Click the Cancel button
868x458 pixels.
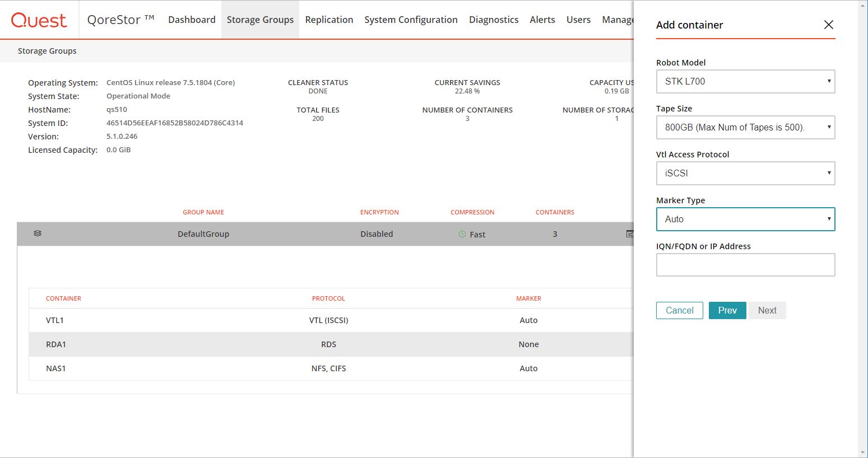679,310
